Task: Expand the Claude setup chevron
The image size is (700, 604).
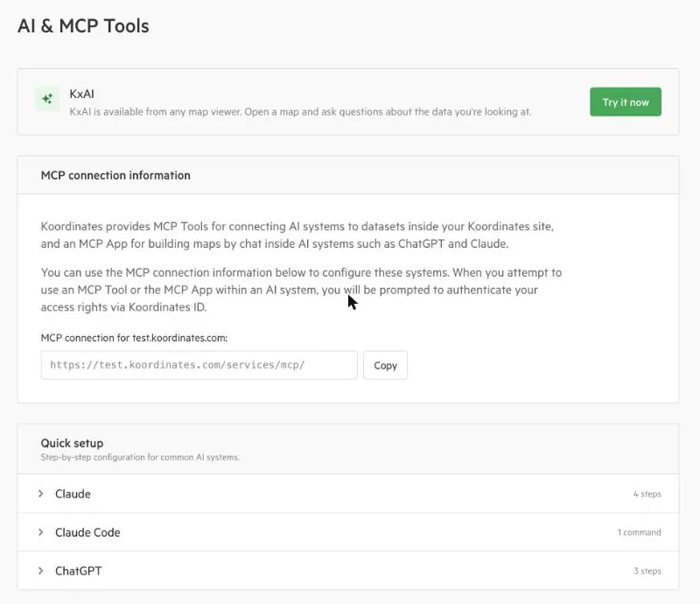Action: point(40,494)
